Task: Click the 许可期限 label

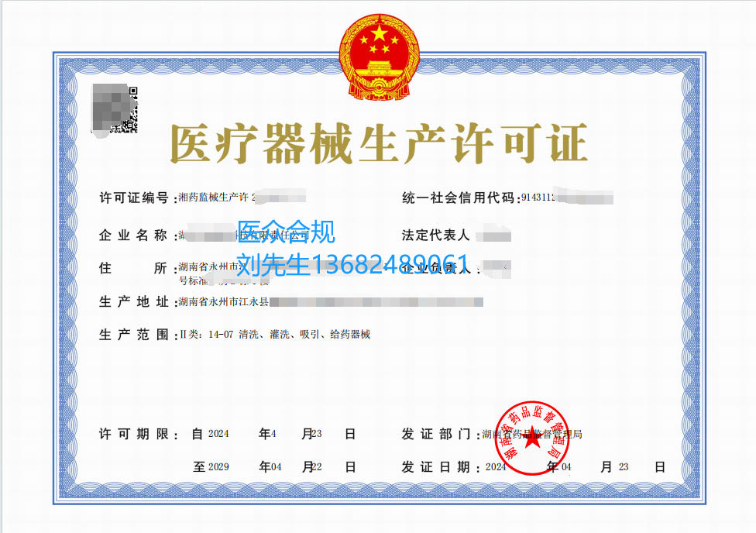Action: point(133,434)
